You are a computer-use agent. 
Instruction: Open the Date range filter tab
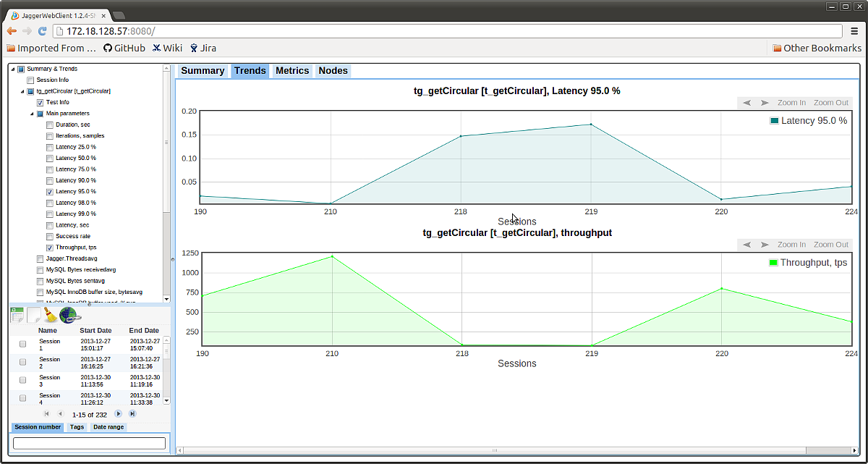(x=109, y=427)
